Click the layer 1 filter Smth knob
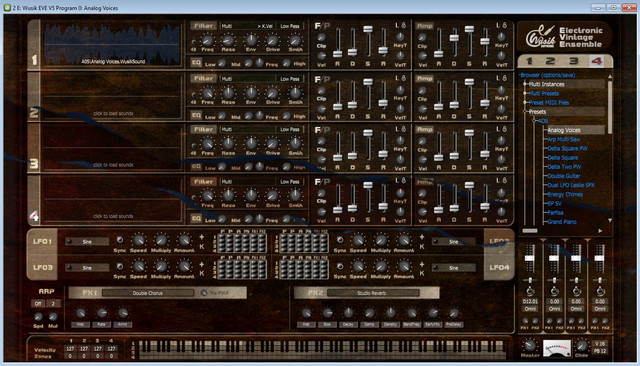This screenshot has height=366, width=640. (295, 40)
